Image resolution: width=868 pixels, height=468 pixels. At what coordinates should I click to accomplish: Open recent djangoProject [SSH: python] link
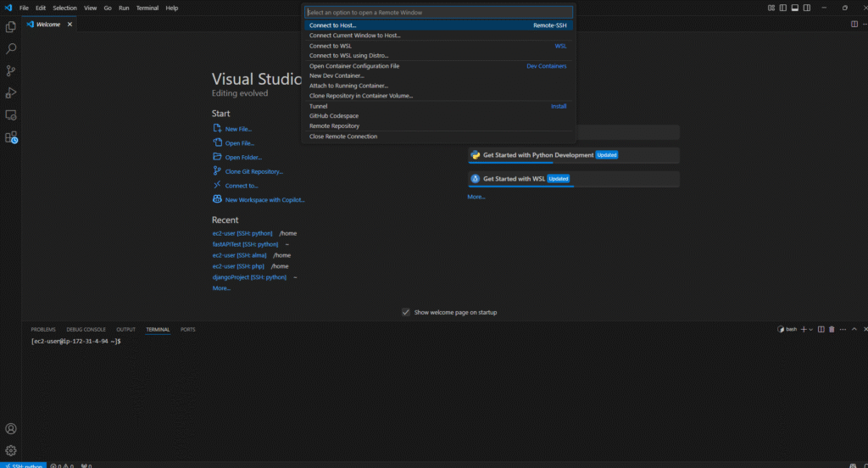[249, 277]
